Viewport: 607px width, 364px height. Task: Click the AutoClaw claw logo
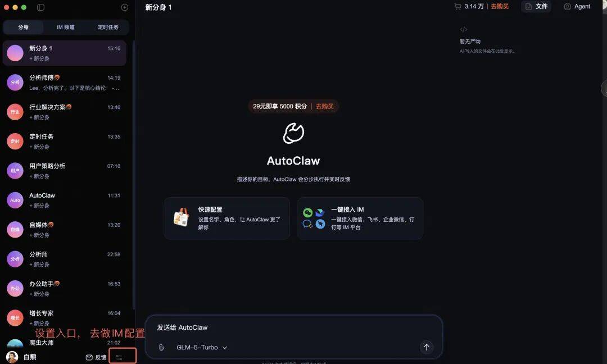pos(293,134)
